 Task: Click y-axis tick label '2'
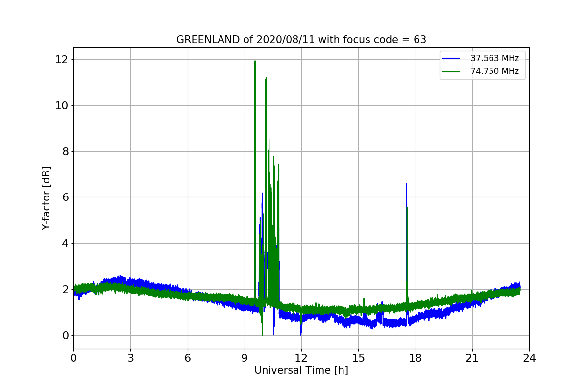click(66, 289)
